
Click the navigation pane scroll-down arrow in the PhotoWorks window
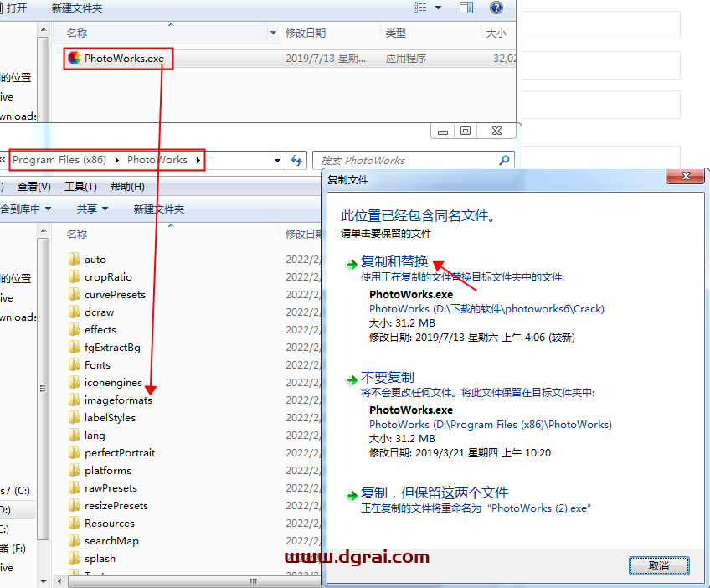44,581
